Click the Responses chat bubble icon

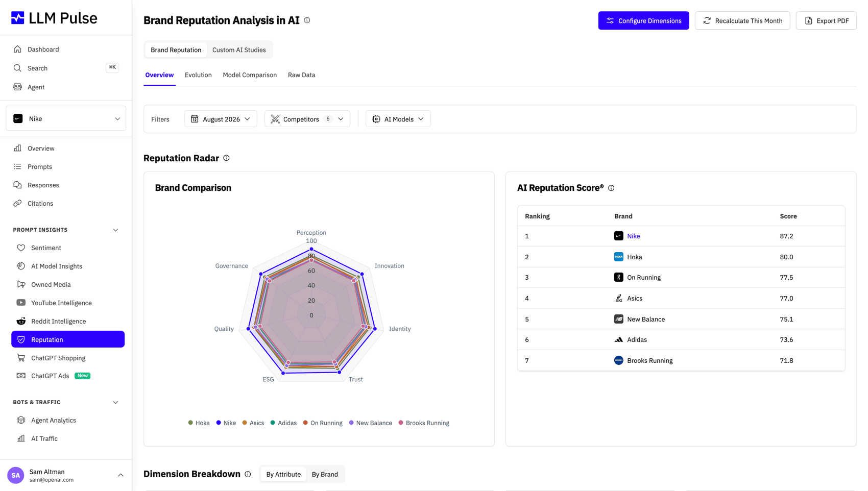17,185
